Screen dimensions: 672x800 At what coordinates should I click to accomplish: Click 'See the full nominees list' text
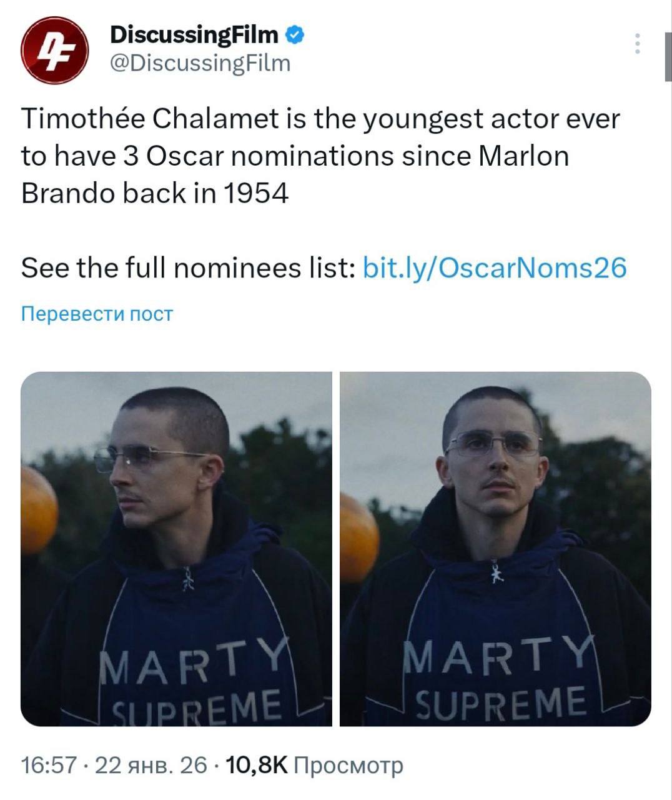pyautogui.click(x=187, y=267)
